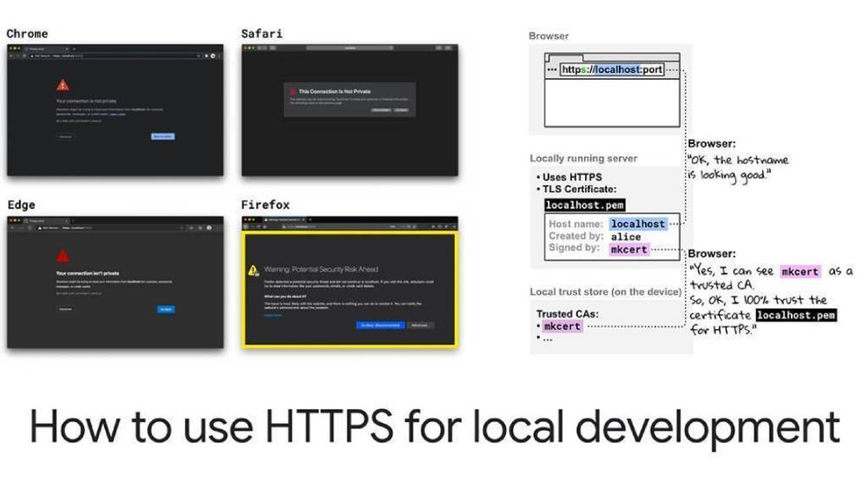This screenshot has width=868, height=487.
Task: Click the blue 'Go Back (Recommended)' Firefox button
Action: pyautogui.click(x=381, y=325)
